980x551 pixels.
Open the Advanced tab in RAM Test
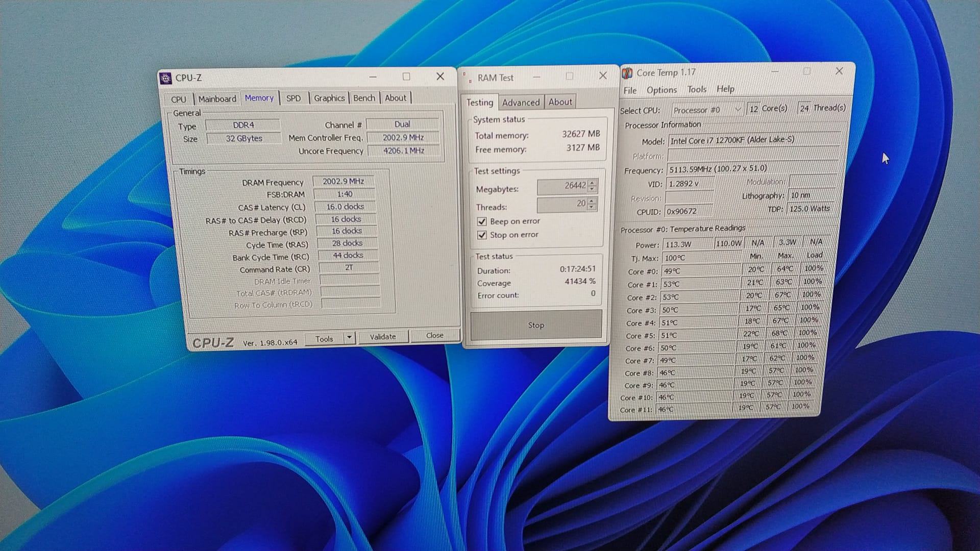(521, 103)
